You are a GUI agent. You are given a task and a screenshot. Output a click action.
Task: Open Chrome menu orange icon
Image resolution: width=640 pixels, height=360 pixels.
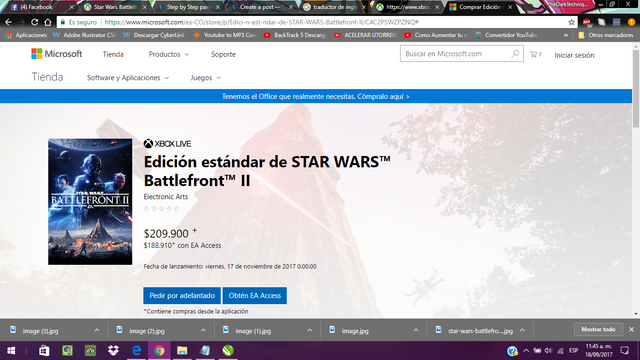(631, 22)
